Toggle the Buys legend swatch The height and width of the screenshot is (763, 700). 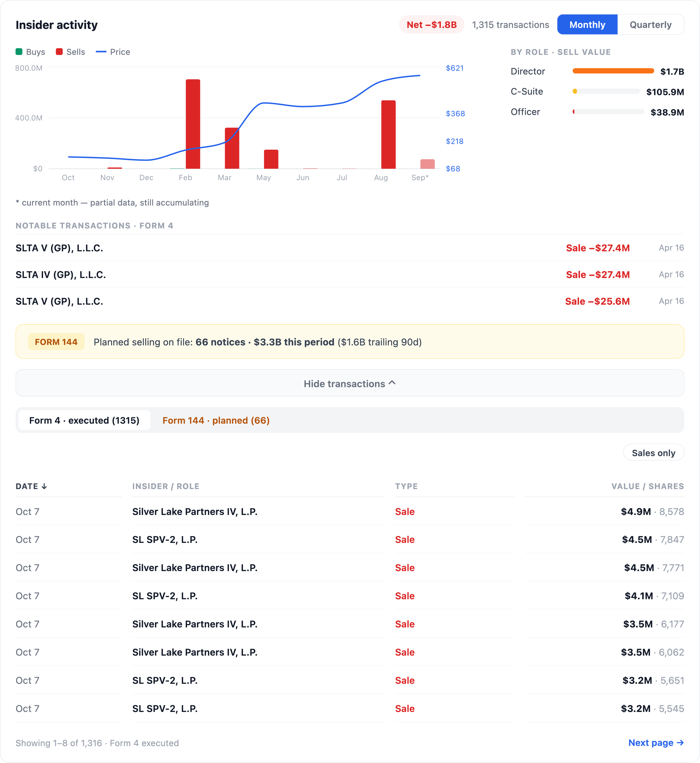(19, 52)
